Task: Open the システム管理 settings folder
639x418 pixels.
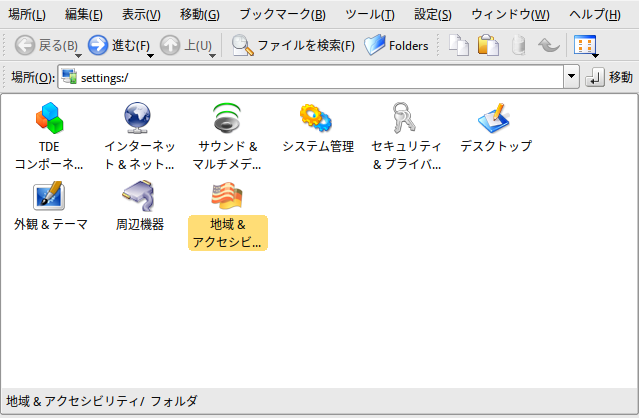Action: pos(317,128)
